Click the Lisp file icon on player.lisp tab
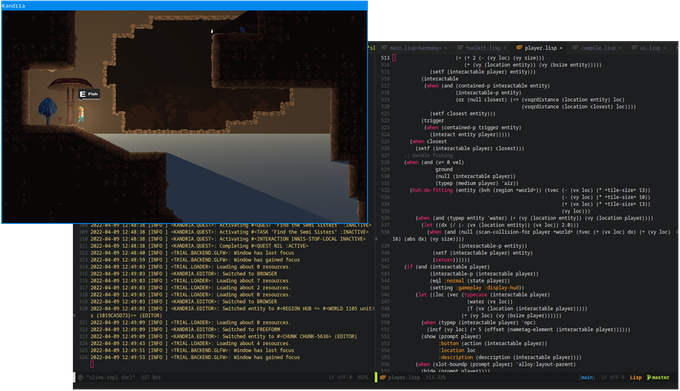This screenshot has width=680, height=391. 519,48
